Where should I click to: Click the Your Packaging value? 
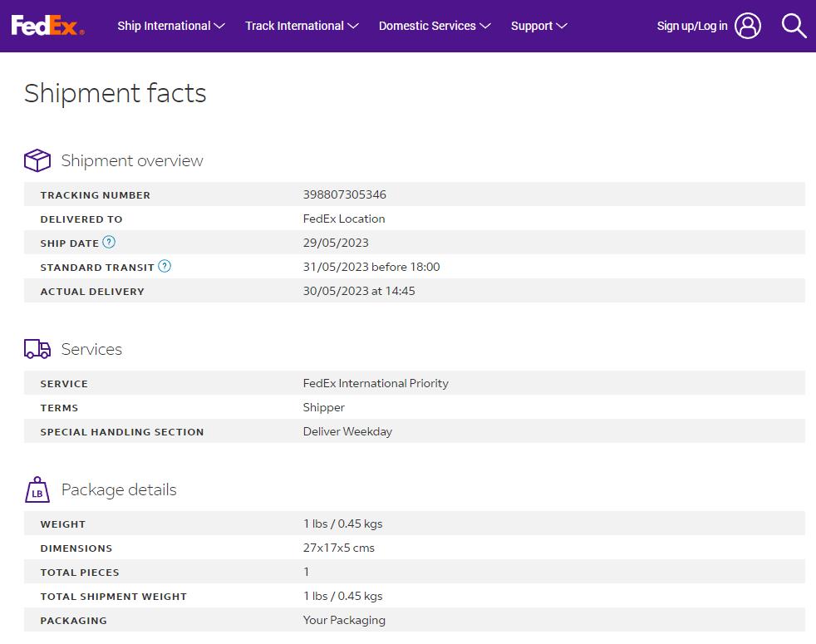tap(345, 620)
